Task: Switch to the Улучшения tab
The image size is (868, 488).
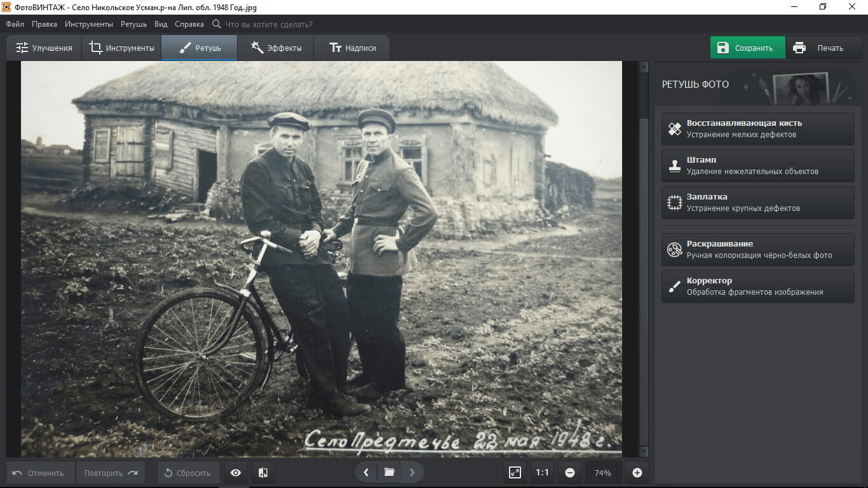Action: 44,48
